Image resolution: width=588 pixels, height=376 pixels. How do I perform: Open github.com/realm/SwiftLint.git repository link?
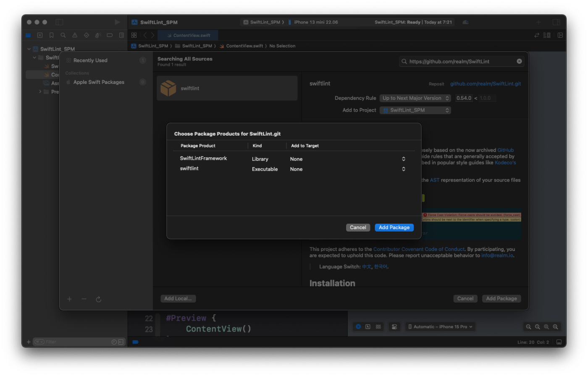pyautogui.click(x=486, y=84)
